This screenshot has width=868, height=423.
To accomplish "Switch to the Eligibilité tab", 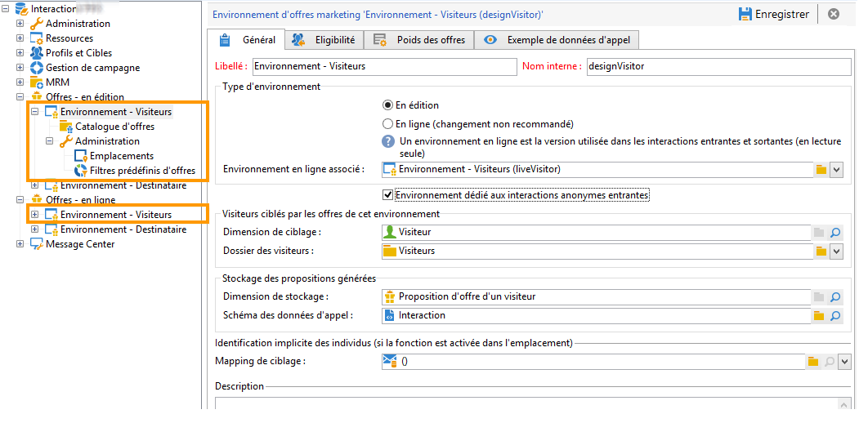I will pos(325,40).
